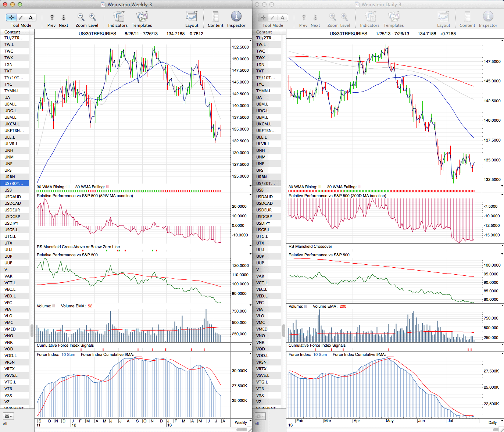The width and height of the screenshot is (504, 432).
Task: Zoom out using the minus magnifier
Action: tap(81, 17)
